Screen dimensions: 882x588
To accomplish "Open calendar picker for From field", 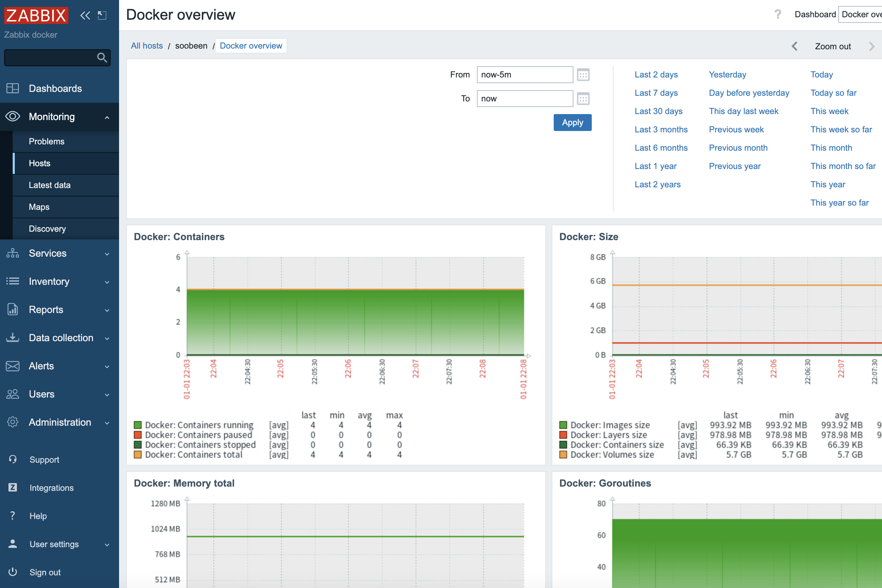I will click(x=583, y=75).
